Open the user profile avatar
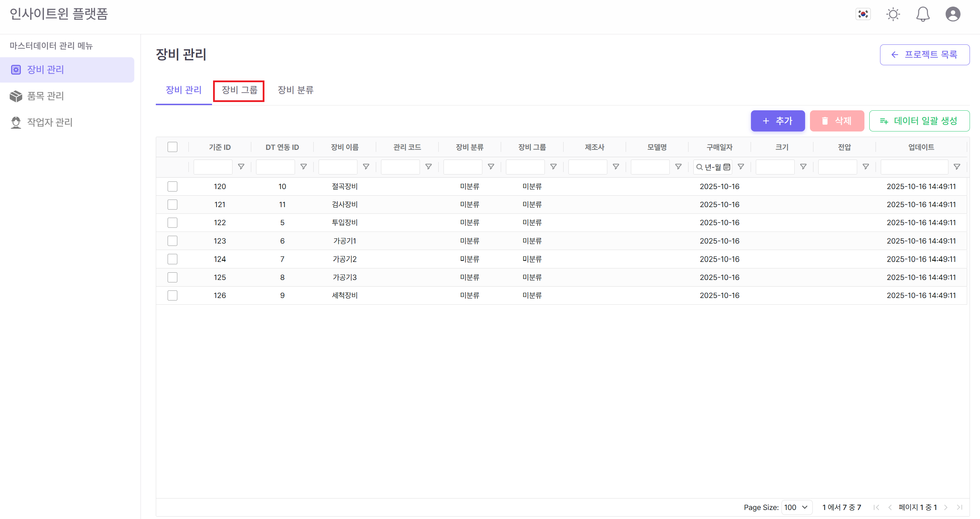980x519 pixels. pos(953,15)
